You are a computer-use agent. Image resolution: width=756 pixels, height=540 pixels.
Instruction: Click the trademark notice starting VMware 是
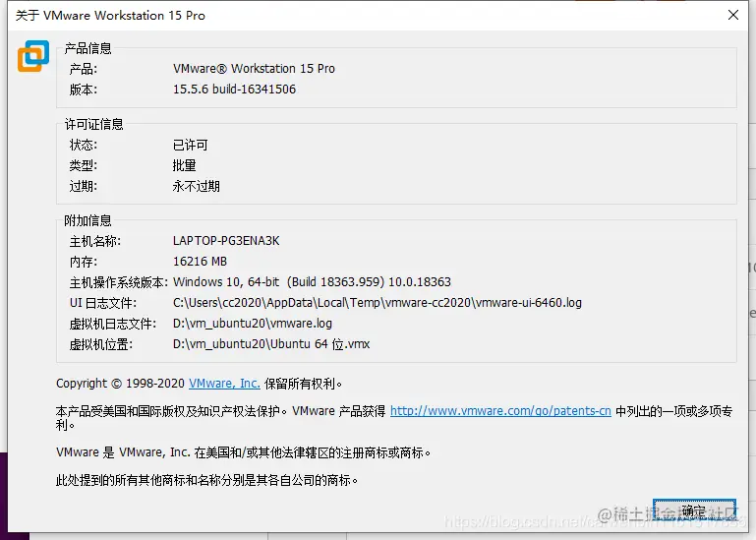(244, 452)
